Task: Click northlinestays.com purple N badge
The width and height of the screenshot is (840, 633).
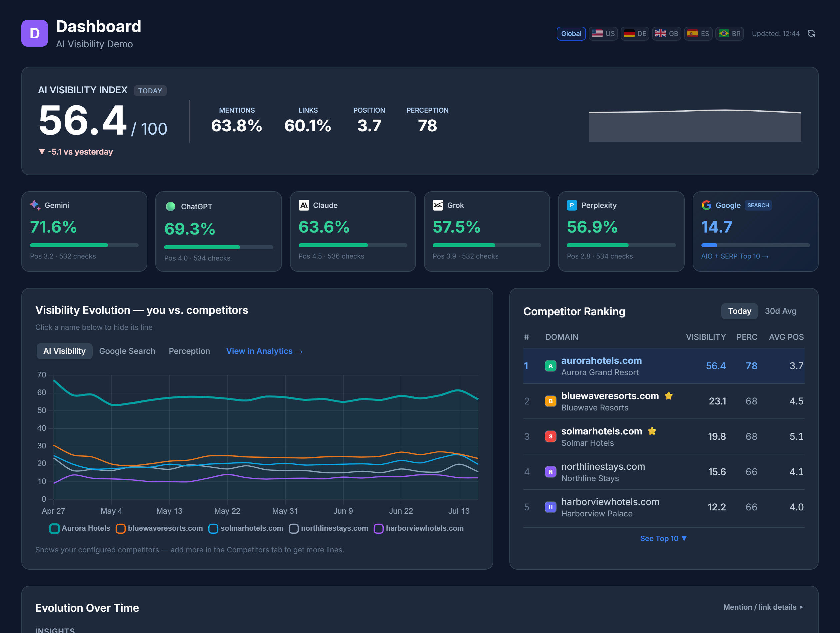Action: [550, 472]
